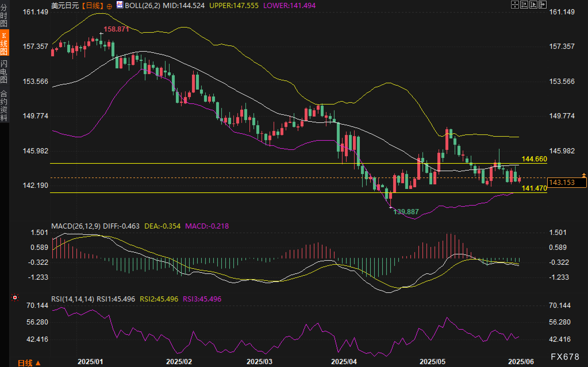Viewport: 588px width, 367px height.
Task: Click the third chart axis play icon
Action: [x=533, y=5]
